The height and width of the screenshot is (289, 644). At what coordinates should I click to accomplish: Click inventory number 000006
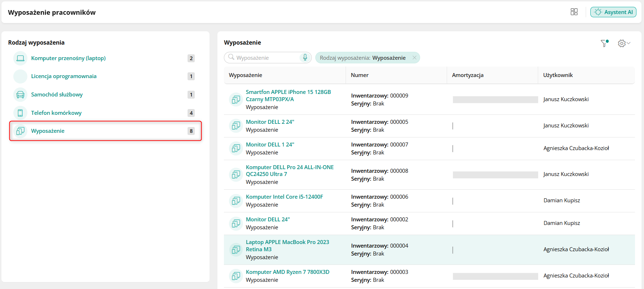399,197
